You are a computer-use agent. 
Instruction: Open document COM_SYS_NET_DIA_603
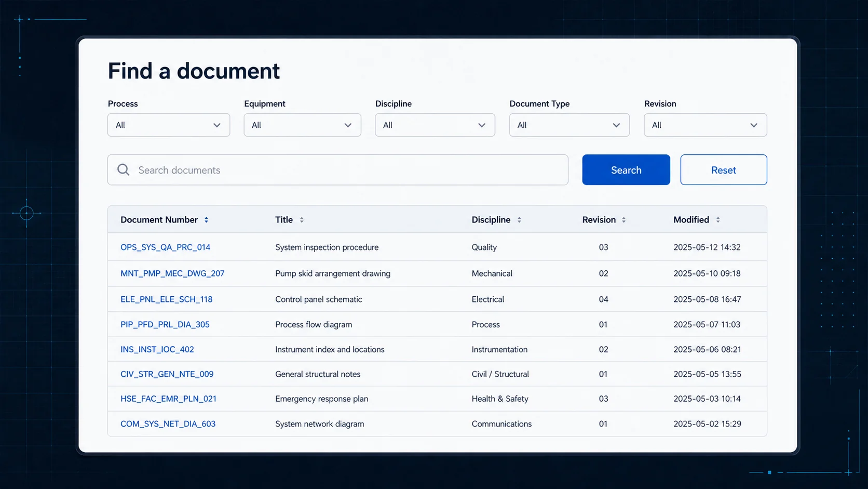(x=168, y=424)
